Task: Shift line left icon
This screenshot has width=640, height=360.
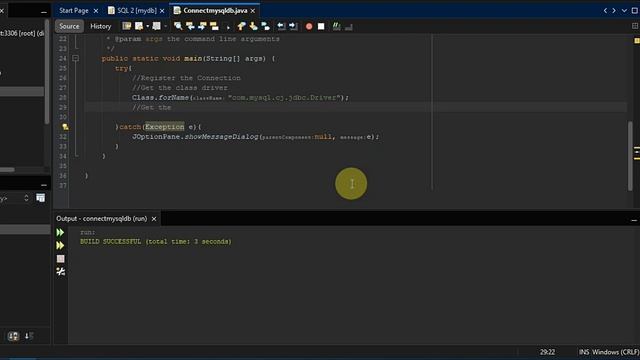Action: click(281, 26)
